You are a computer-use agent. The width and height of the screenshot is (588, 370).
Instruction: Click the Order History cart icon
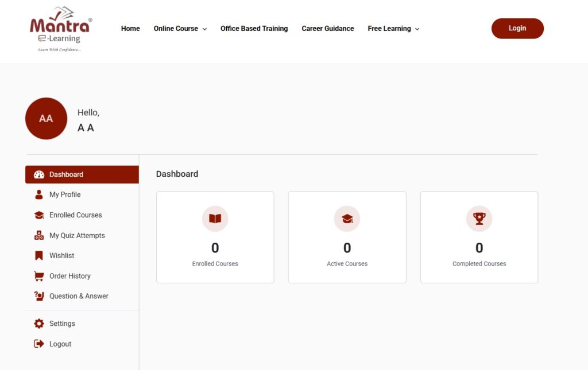[x=39, y=276]
